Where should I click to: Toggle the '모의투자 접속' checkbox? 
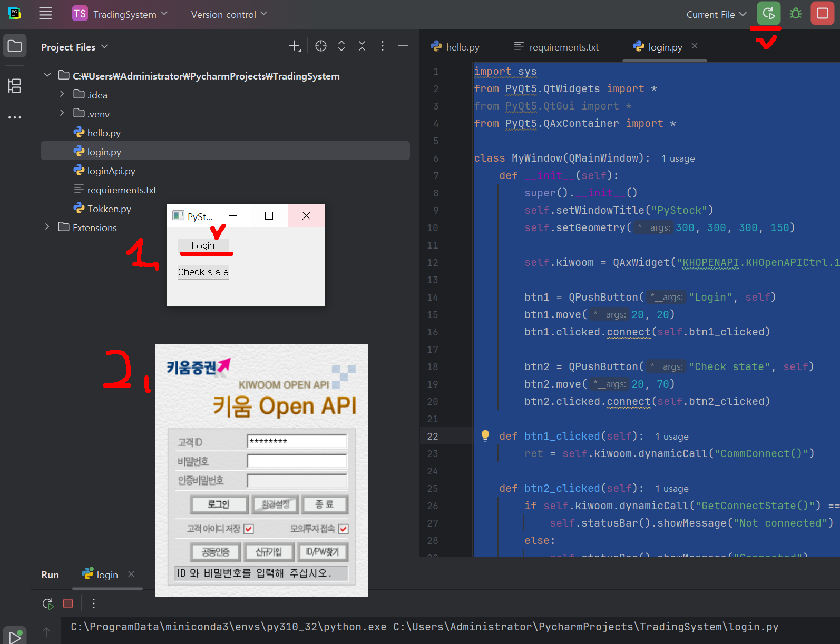pos(343,529)
